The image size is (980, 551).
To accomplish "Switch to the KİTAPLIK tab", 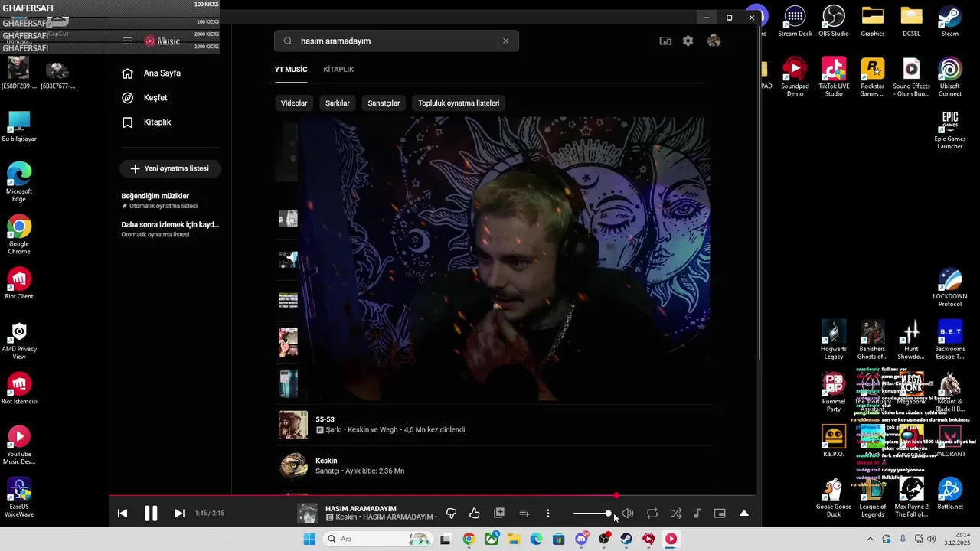I will 338,70.
